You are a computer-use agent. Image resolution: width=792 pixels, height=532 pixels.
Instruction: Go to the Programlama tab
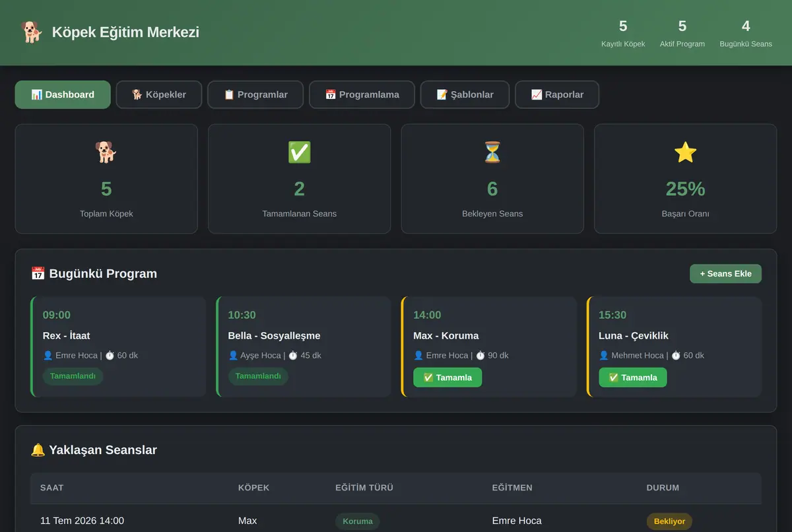pyautogui.click(x=362, y=94)
